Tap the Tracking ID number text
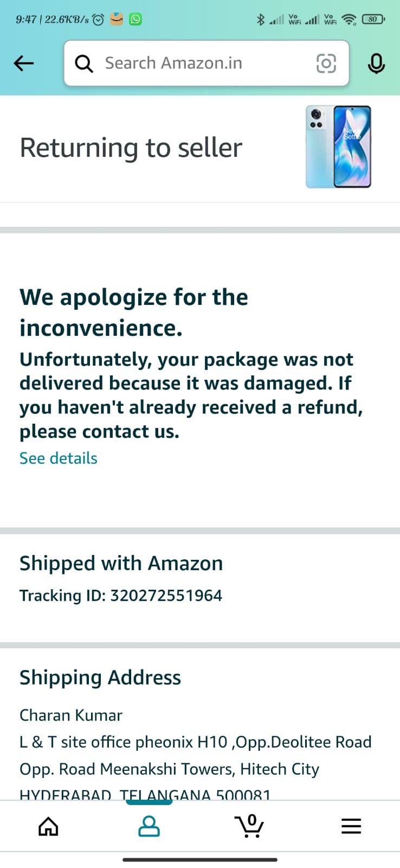The height and width of the screenshot is (868, 400). click(166, 596)
